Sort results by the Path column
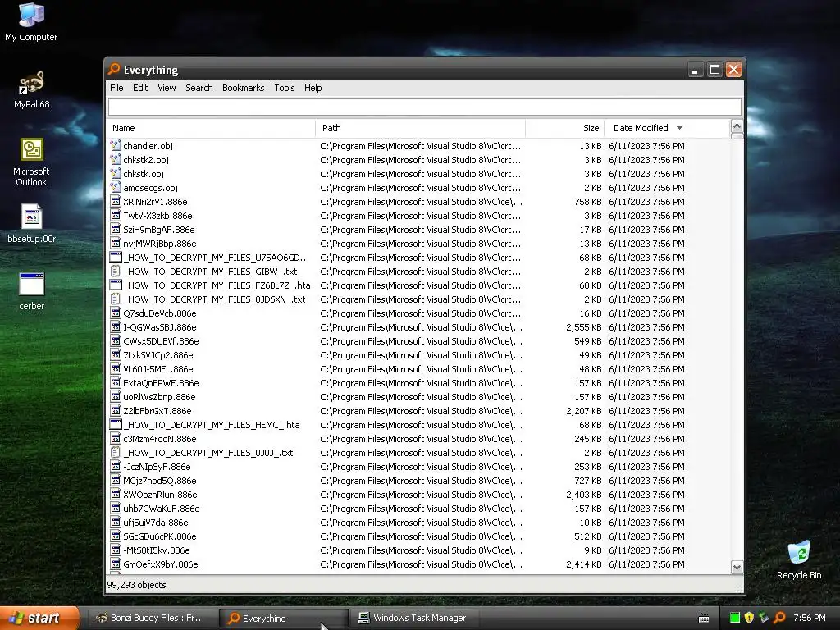 (421, 128)
